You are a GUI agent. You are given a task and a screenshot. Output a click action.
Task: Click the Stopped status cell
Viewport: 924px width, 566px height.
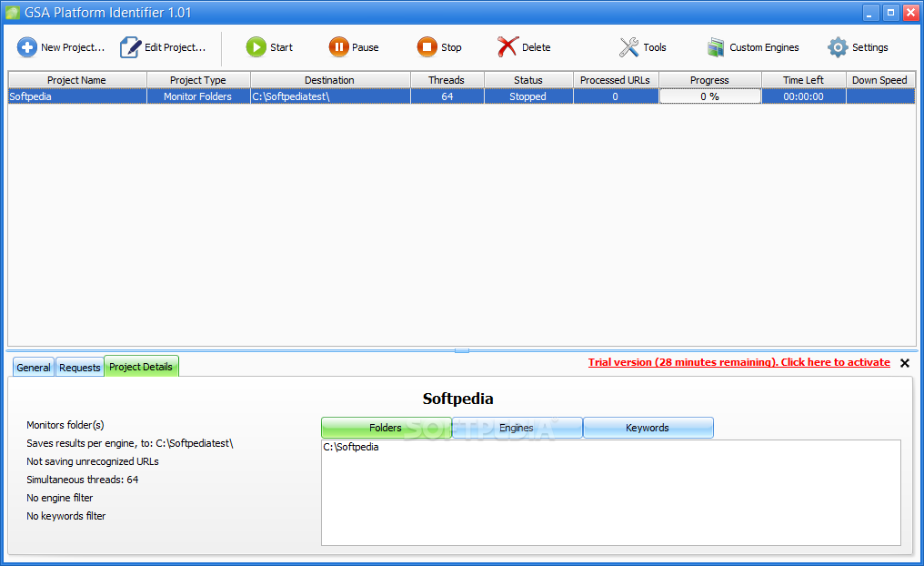tap(528, 96)
